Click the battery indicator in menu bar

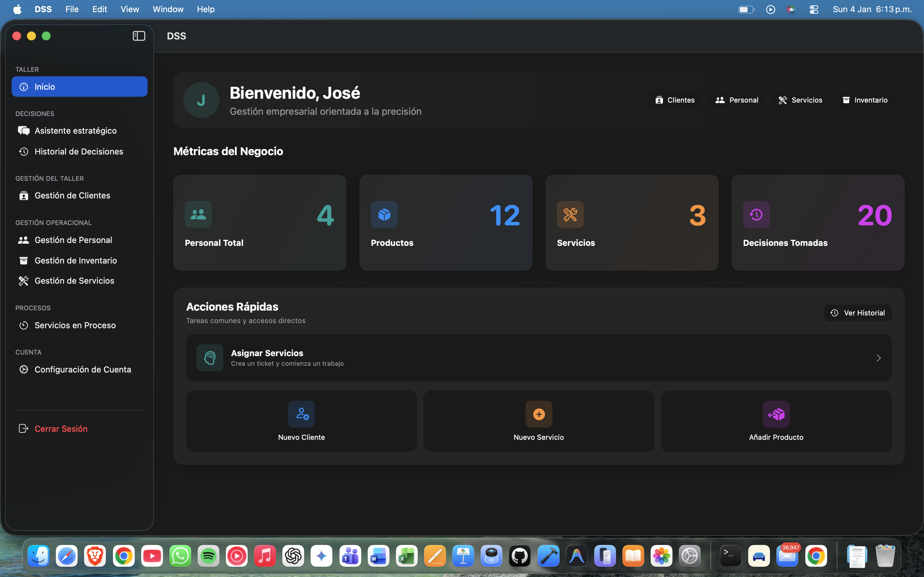[x=746, y=9]
